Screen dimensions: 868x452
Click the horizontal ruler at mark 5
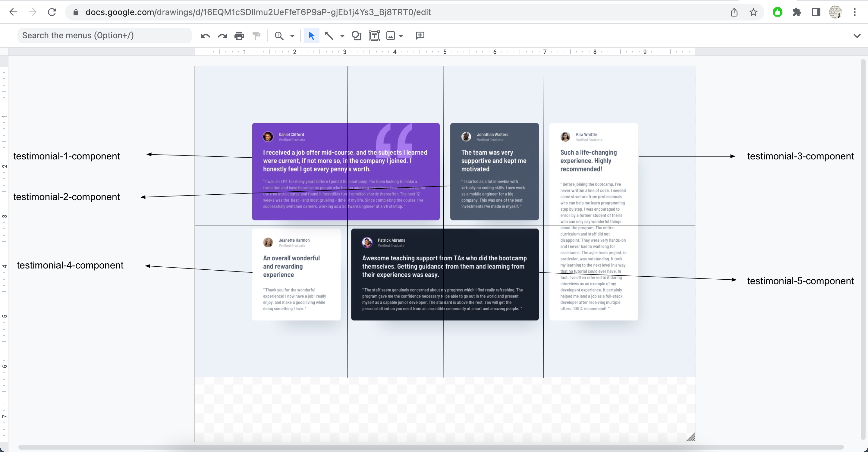click(x=445, y=52)
